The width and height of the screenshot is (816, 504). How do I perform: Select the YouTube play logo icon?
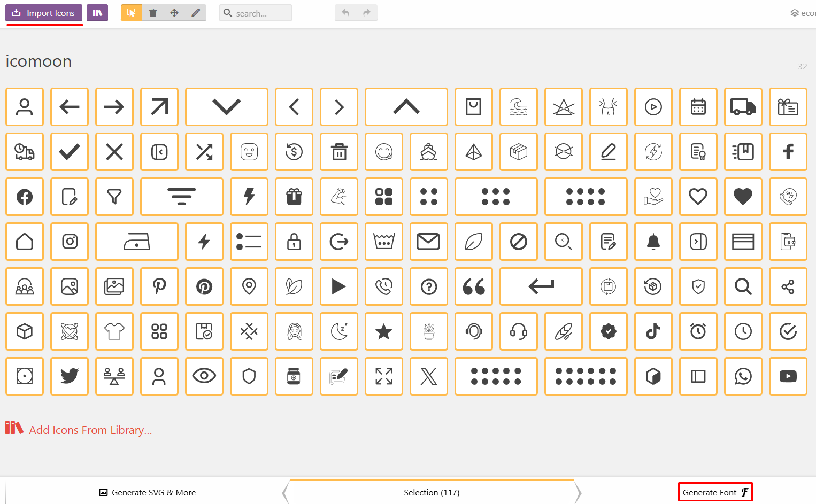pos(788,376)
